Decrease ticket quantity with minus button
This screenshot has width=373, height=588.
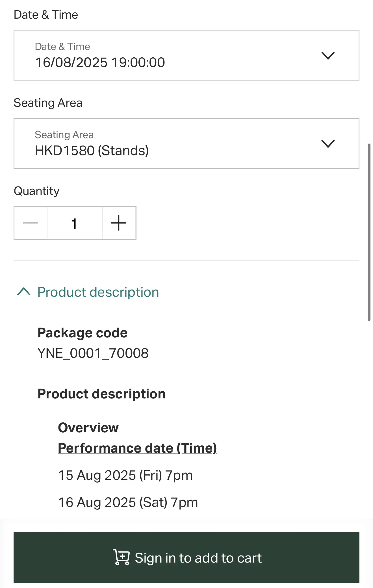(x=31, y=223)
